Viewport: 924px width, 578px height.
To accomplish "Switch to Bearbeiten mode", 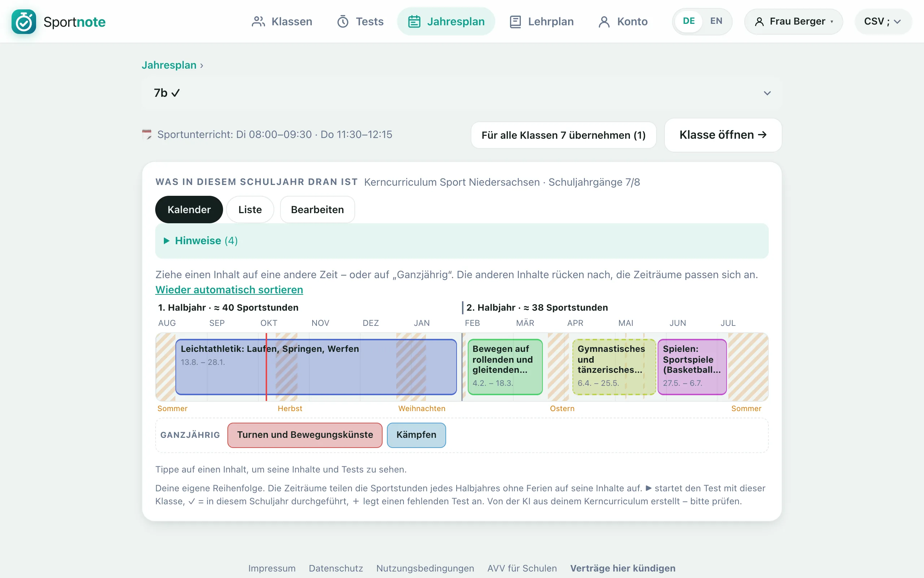I will pos(317,210).
